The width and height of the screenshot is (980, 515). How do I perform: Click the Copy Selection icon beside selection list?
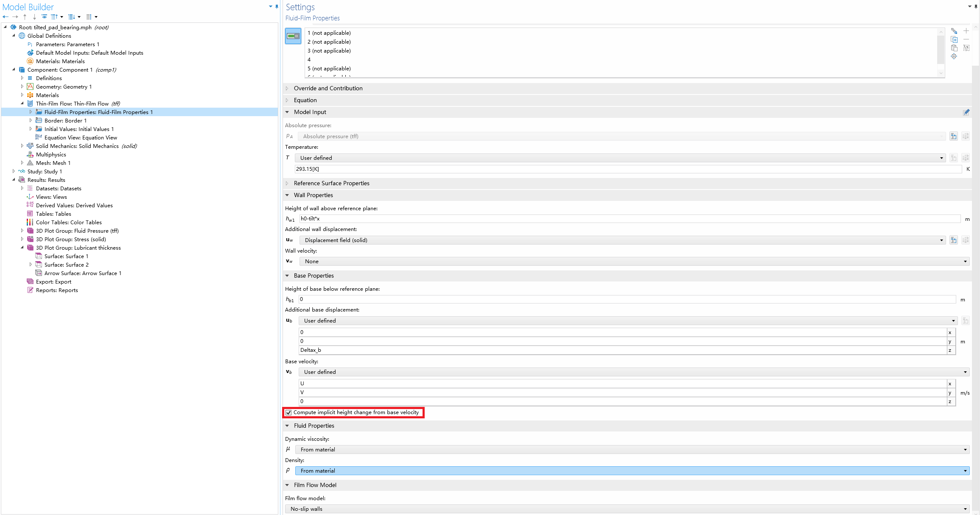coord(954,39)
